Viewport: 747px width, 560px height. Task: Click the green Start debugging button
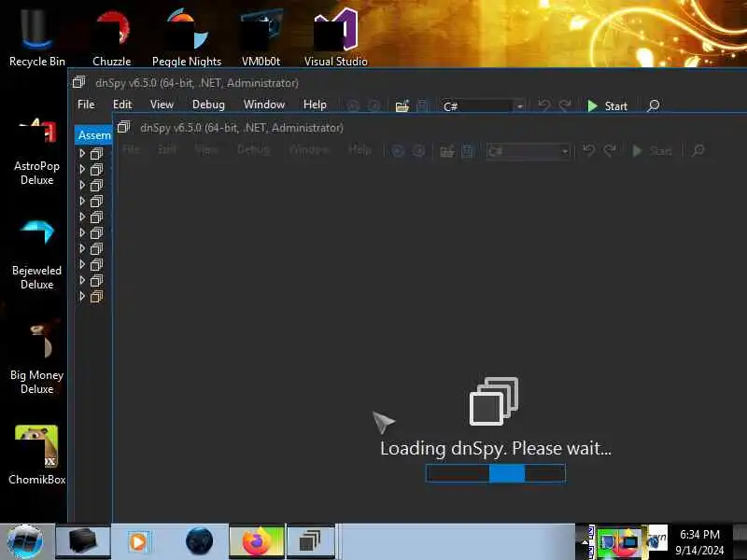pos(608,105)
